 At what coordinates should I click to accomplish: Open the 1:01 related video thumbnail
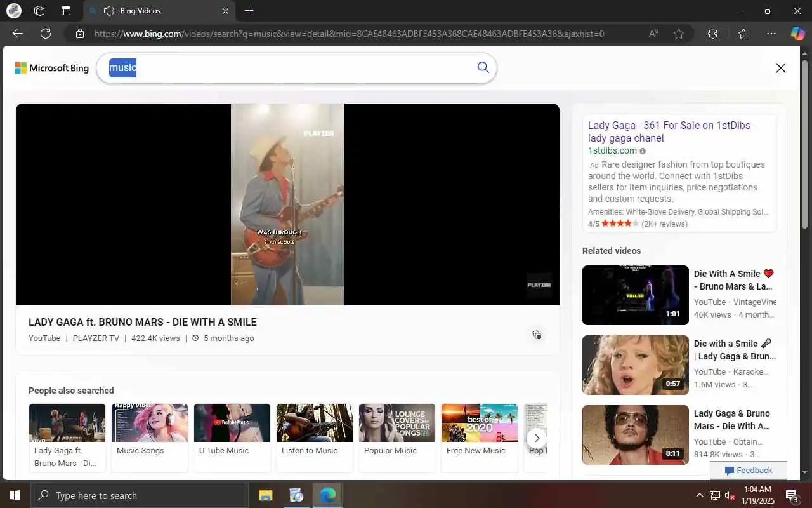coord(636,295)
